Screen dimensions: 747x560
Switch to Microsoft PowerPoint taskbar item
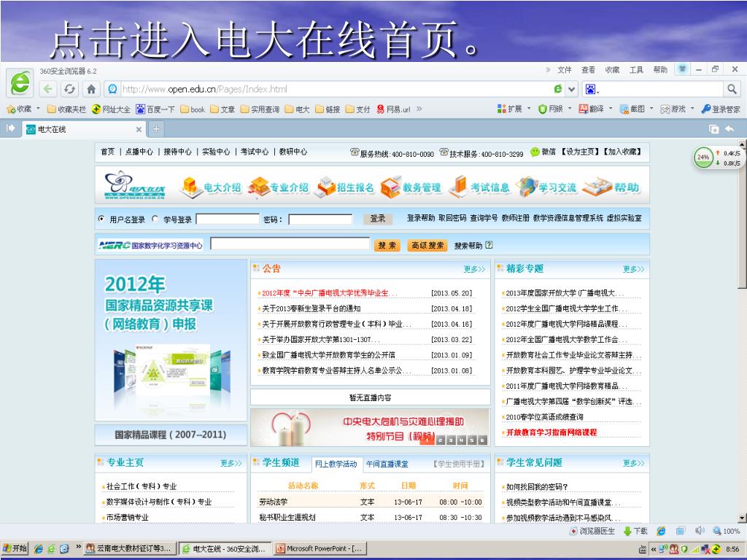[320, 548]
